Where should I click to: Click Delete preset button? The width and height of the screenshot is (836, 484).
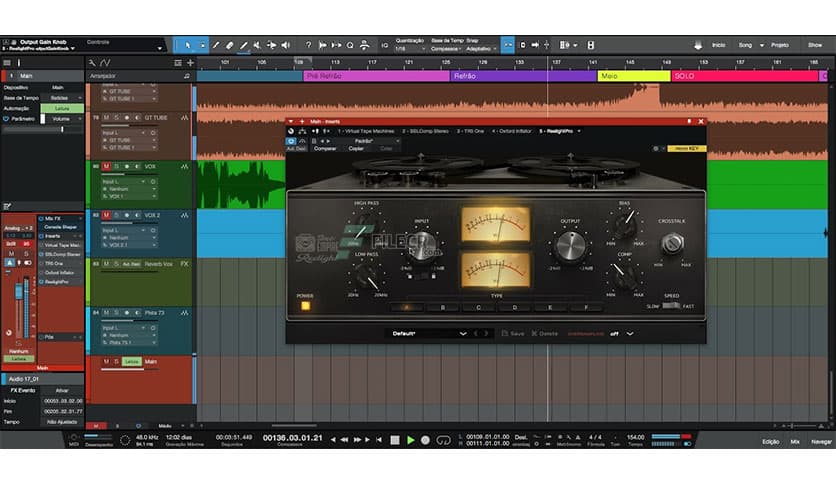[544, 334]
